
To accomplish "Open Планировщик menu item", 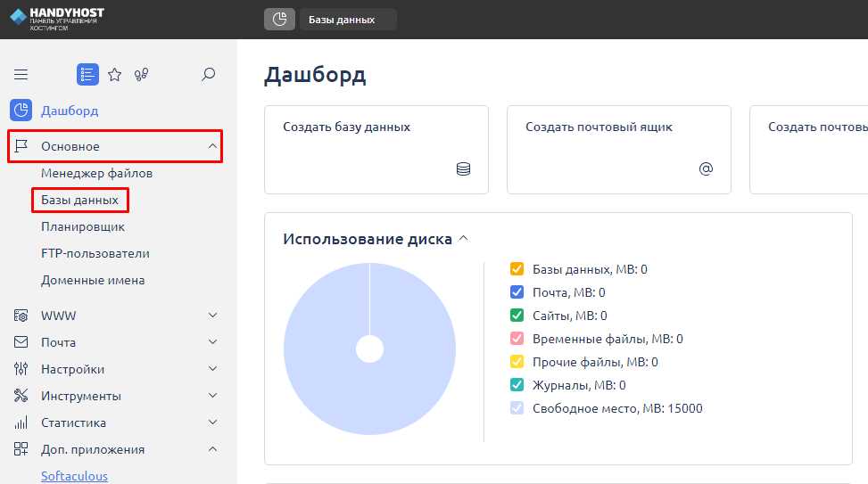I will tap(83, 226).
